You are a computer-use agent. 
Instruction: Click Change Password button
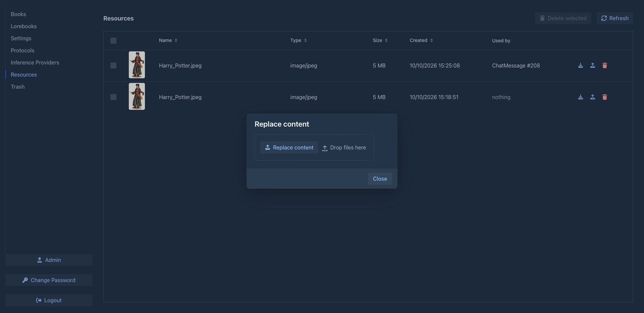[x=49, y=280]
